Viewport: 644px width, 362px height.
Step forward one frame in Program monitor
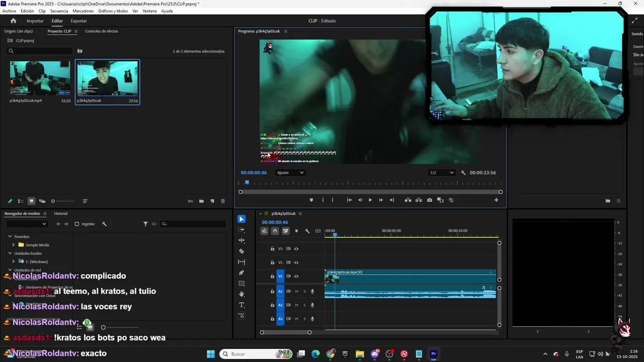tap(381, 200)
